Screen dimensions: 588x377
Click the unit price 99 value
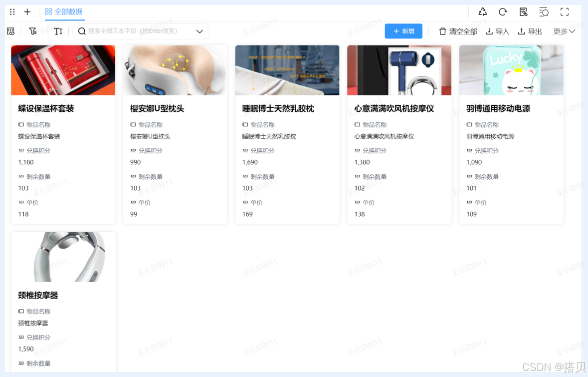pos(134,214)
